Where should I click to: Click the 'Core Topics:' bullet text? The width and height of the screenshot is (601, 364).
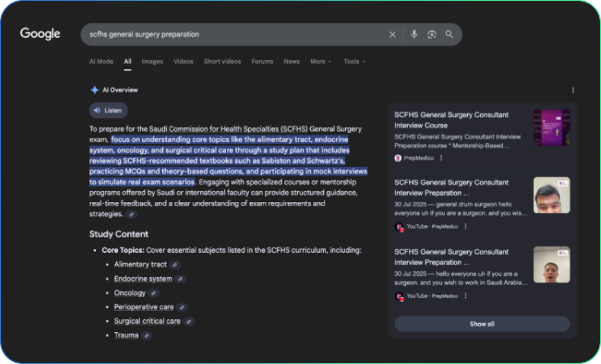[123, 250]
